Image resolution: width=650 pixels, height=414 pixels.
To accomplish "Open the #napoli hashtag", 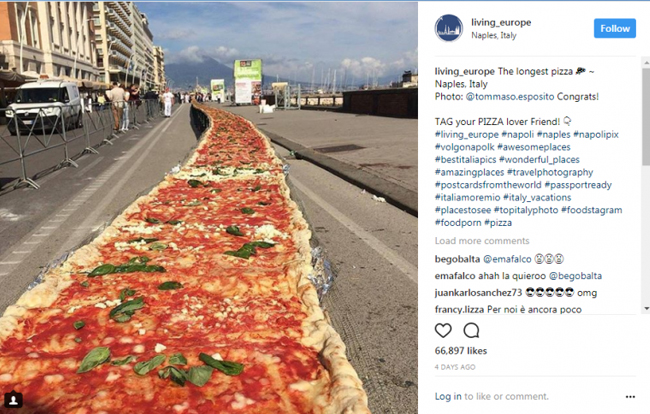I will click(x=518, y=134).
